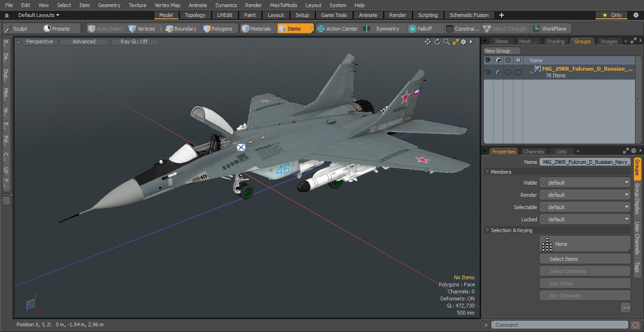
Task: Click the viewport pan (move) icon
Action: (428, 42)
